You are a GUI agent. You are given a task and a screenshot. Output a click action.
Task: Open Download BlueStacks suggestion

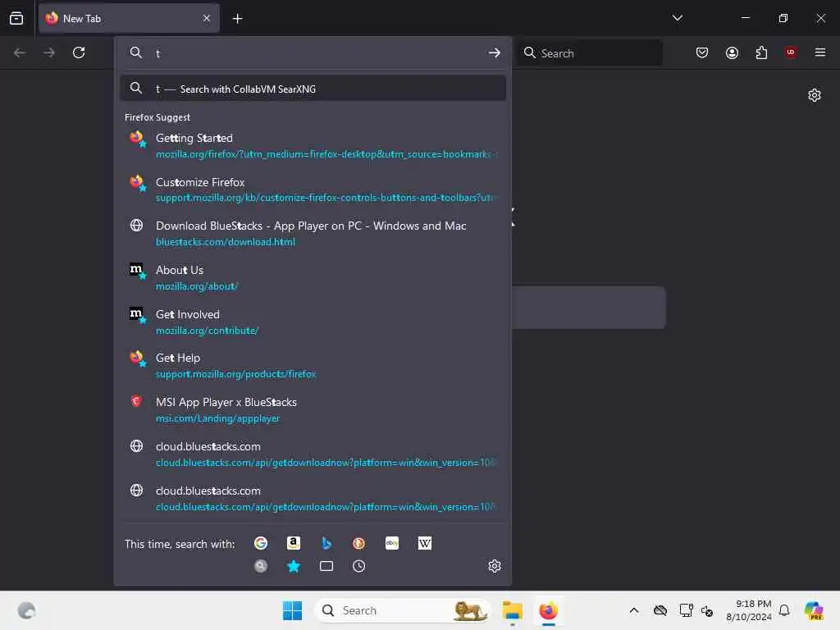[x=313, y=234]
